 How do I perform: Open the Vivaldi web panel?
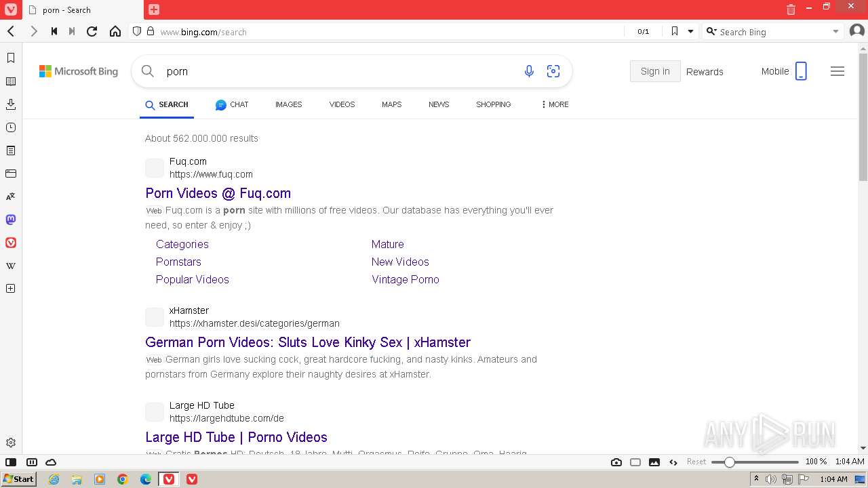(11, 243)
